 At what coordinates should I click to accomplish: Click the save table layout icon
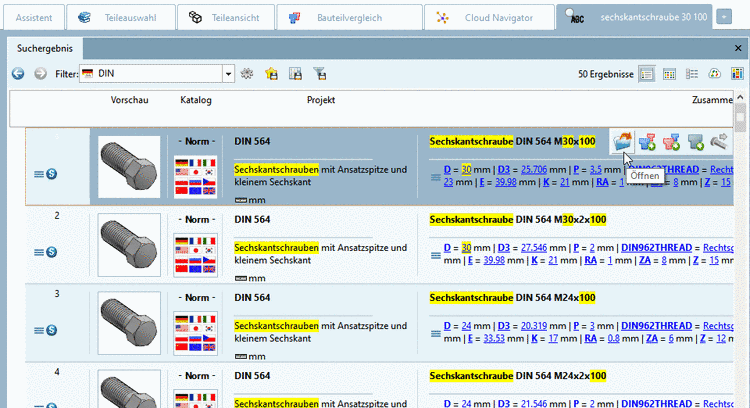click(296, 74)
